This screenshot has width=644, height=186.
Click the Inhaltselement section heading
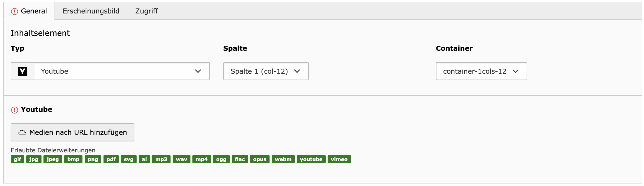[x=40, y=33]
